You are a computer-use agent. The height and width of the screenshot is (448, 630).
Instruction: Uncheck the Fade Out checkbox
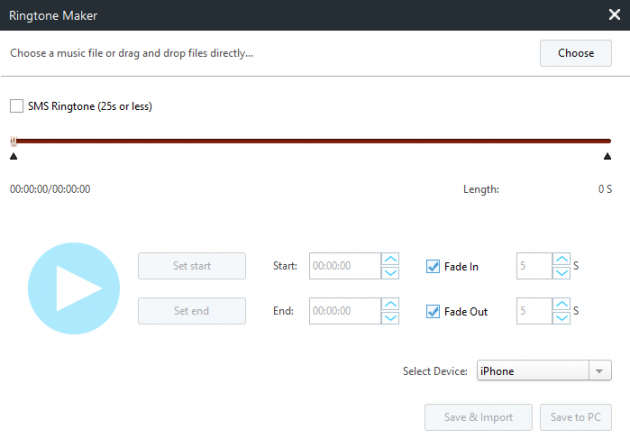tap(433, 311)
